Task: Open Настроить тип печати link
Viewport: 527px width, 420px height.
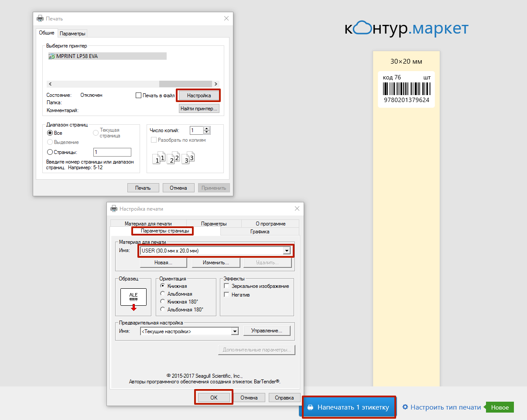Action: click(x=445, y=407)
